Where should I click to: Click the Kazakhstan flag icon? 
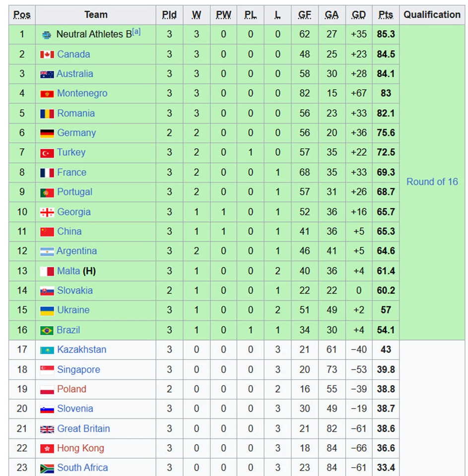coord(47,350)
